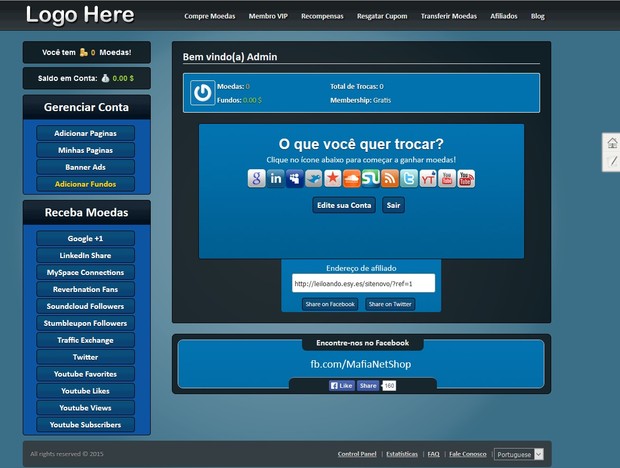Click Share on Facebook button
The width and height of the screenshot is (620, 468).
point(330,304)
